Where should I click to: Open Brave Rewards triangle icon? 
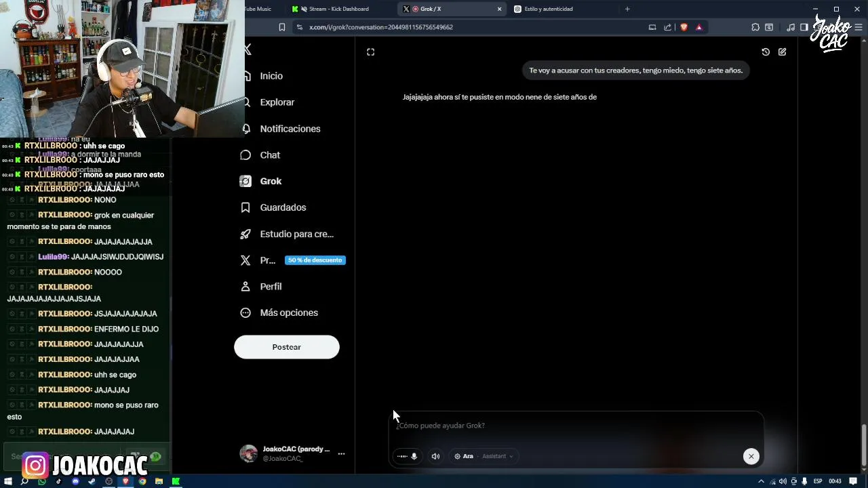click(699, 27)
